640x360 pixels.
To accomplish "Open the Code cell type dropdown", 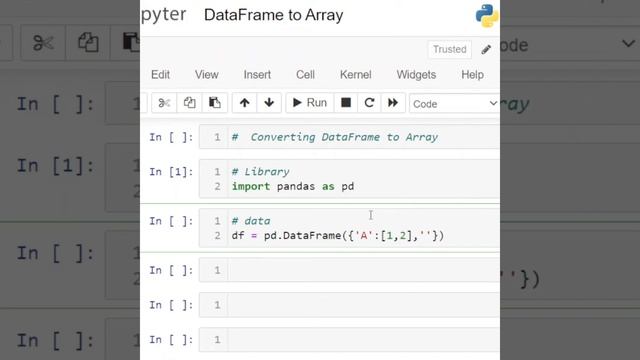I will click(x=454, y=104).
